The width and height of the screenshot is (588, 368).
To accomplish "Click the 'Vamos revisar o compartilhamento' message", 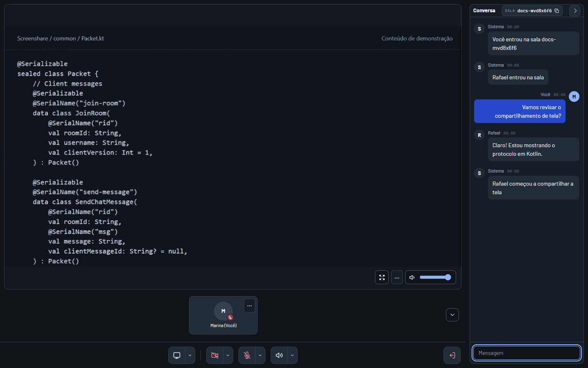I will tap(520, 111).
